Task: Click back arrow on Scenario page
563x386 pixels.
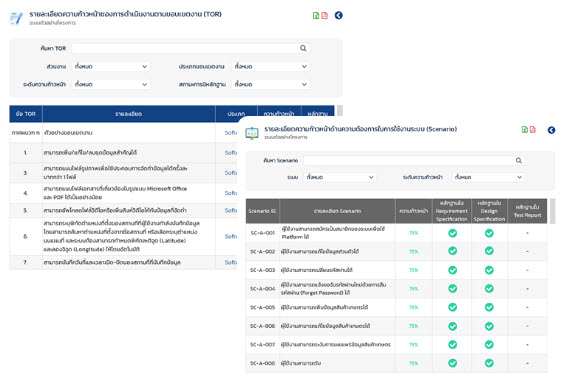Action: 551,130
